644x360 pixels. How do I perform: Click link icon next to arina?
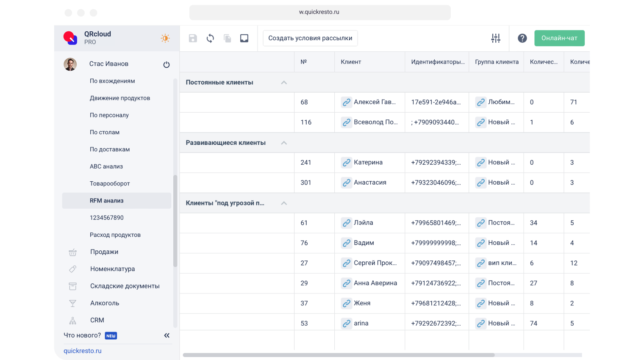pyautogui.click(x=347, y=324)
